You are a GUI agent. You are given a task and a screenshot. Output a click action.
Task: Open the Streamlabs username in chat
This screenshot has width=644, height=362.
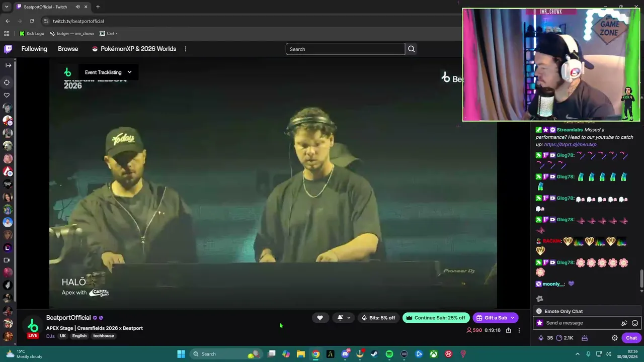pos(570,130)
